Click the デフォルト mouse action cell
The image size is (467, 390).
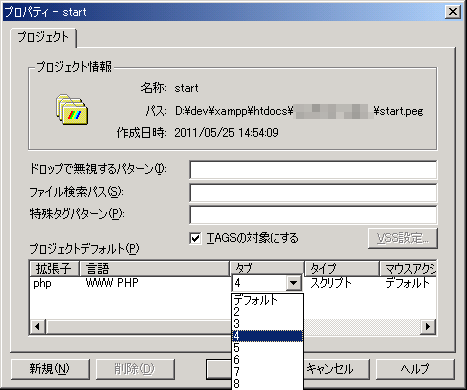[407, 283]
